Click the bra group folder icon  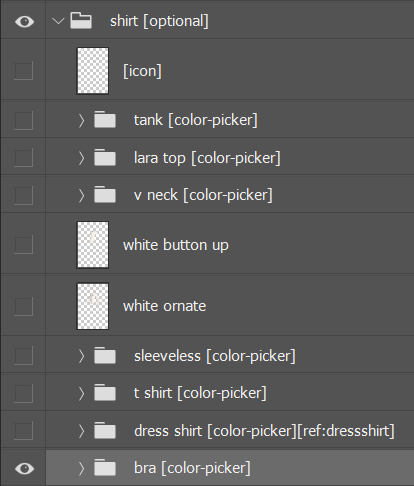(105, 468)
